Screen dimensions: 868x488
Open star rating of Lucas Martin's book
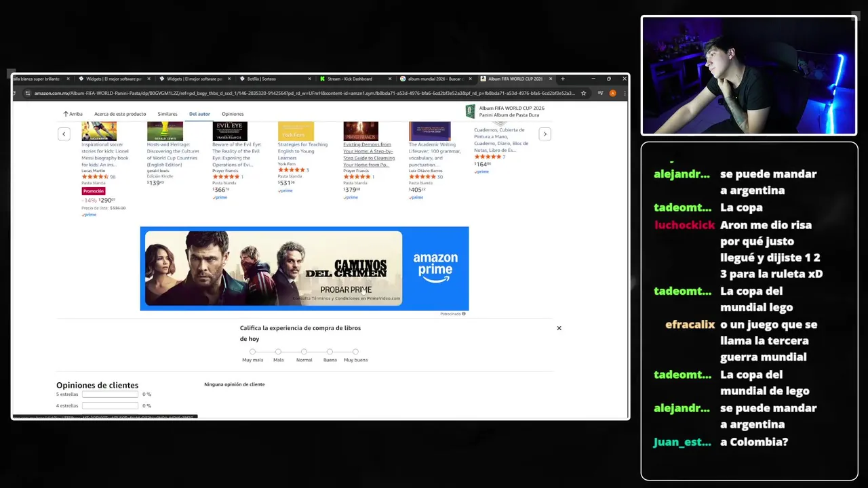pos(95,177)
